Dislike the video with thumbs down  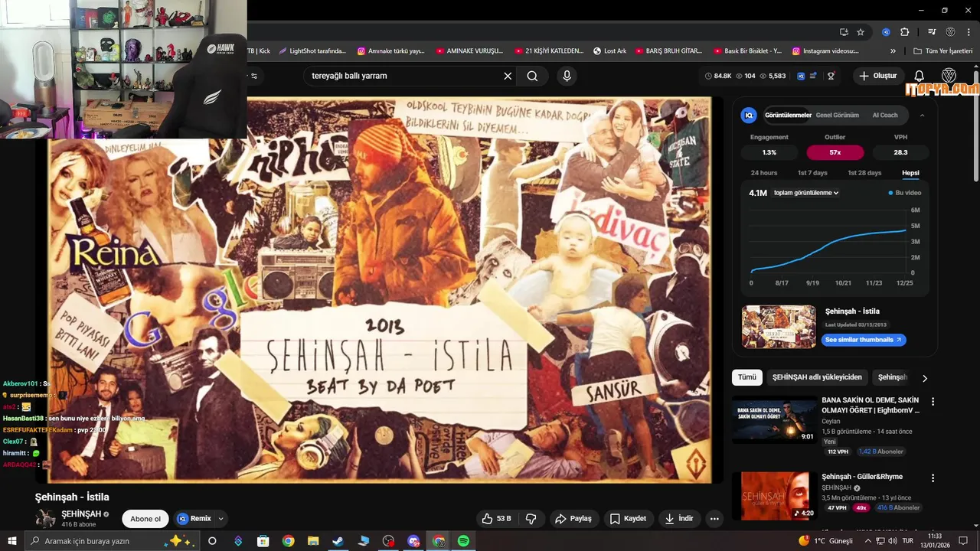(x=531, y=519)
